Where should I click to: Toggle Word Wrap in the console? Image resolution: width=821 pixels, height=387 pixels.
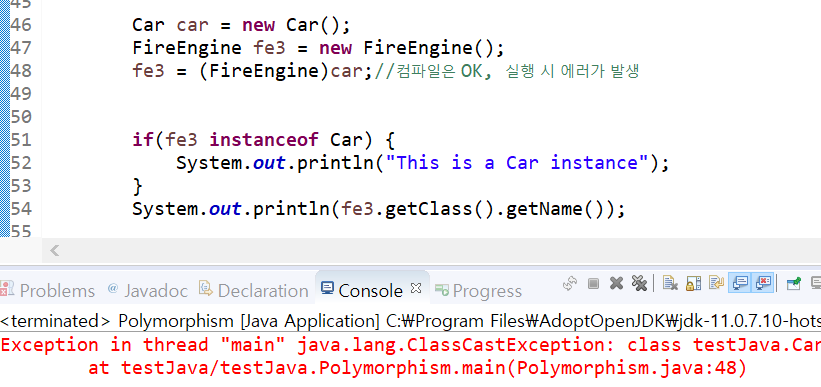click(716, 283)
